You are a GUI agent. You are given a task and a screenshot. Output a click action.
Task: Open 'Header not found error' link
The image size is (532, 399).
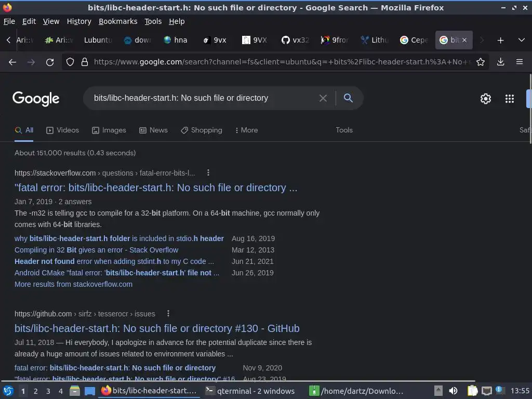point(114,262)
